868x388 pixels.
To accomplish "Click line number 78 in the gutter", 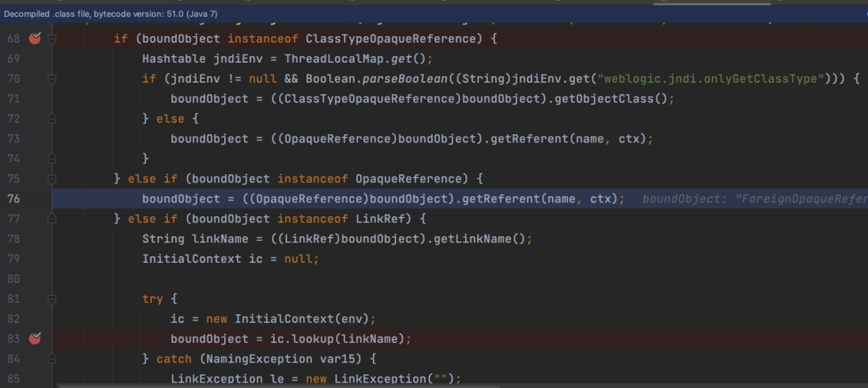I will point(14,239).
